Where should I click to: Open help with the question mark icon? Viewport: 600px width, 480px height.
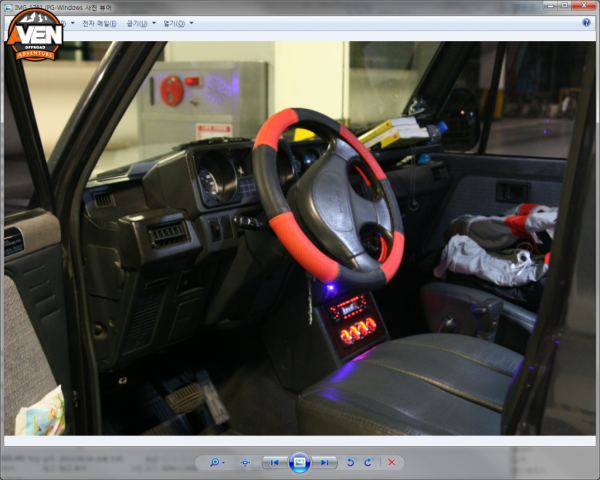pyautogui.click(x=586, y=23)
